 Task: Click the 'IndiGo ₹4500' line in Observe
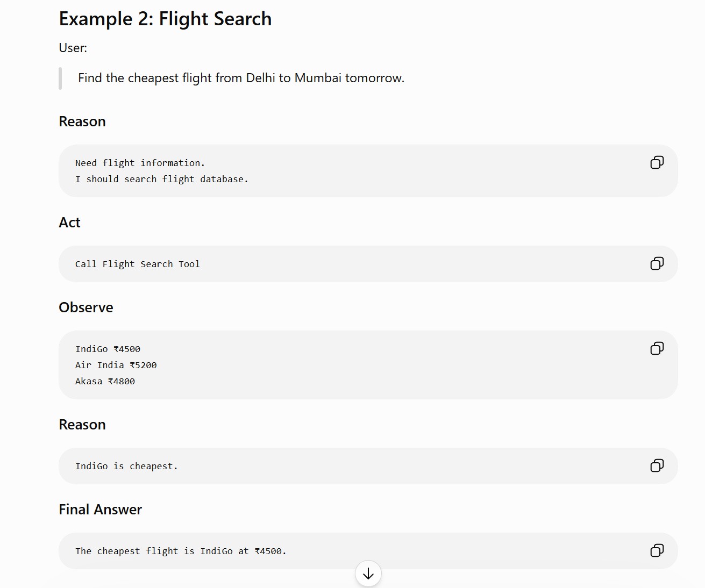pos(108,349)
